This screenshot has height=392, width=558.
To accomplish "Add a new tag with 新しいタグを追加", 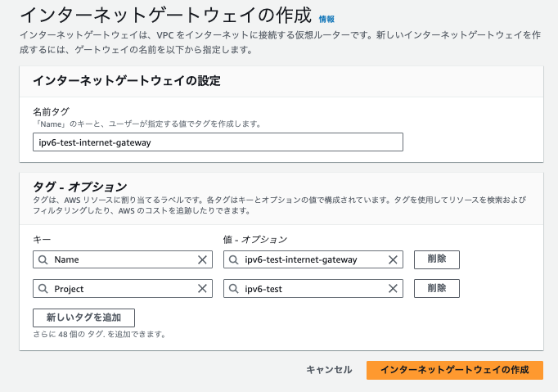I will (x=83, y=318).
